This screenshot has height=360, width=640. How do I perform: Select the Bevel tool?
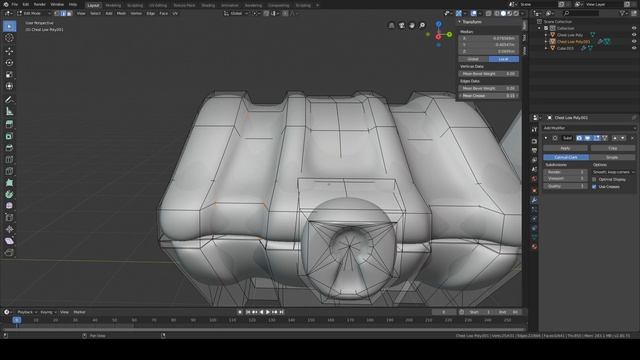click(x=9, y=148)
